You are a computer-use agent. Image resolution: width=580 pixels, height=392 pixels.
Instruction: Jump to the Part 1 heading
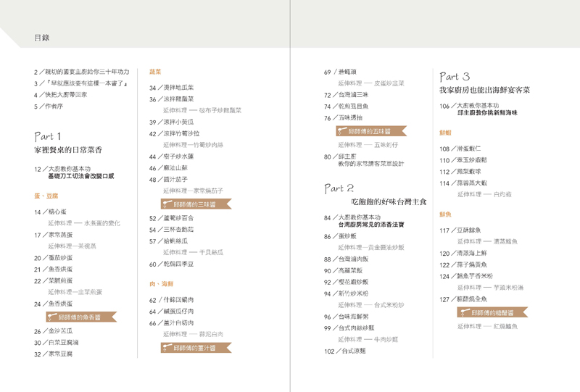pos(48,136)
